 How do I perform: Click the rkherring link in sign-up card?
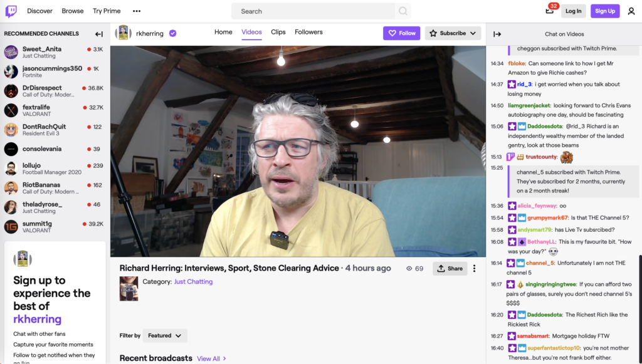pyautogui.click(x=37, y=319)
